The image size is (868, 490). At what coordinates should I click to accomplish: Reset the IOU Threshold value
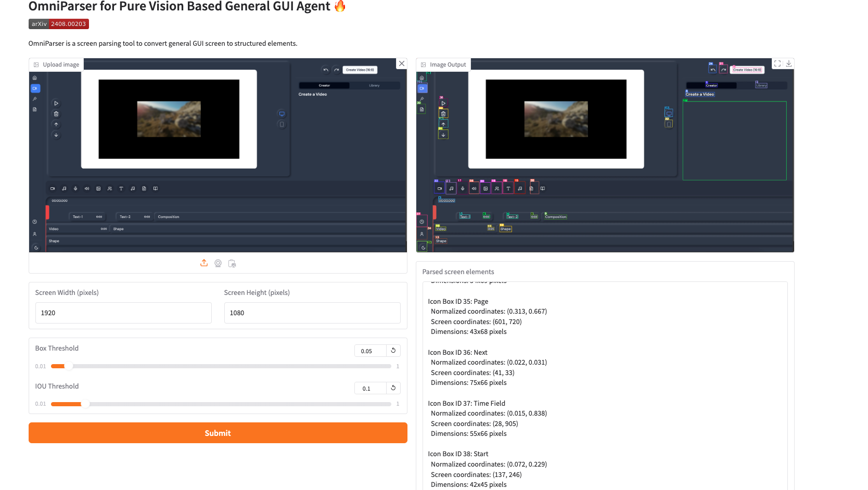pyautogui.click(x=393, y=388)
